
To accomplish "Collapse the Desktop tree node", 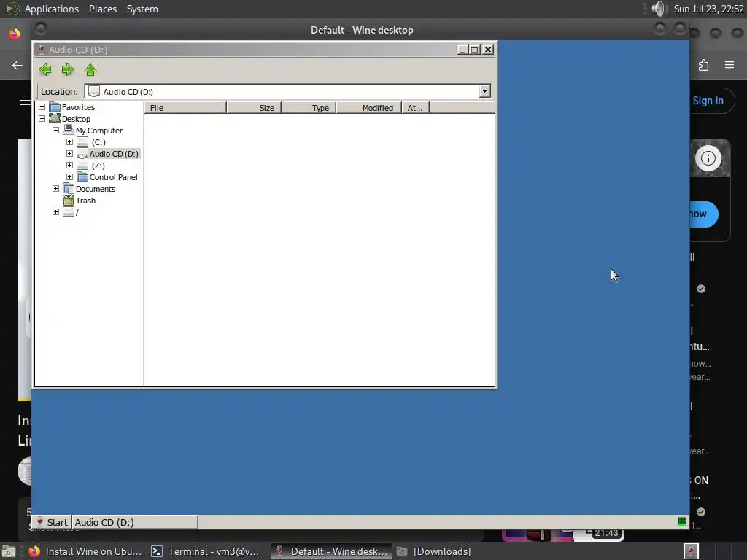I will 42,119.
